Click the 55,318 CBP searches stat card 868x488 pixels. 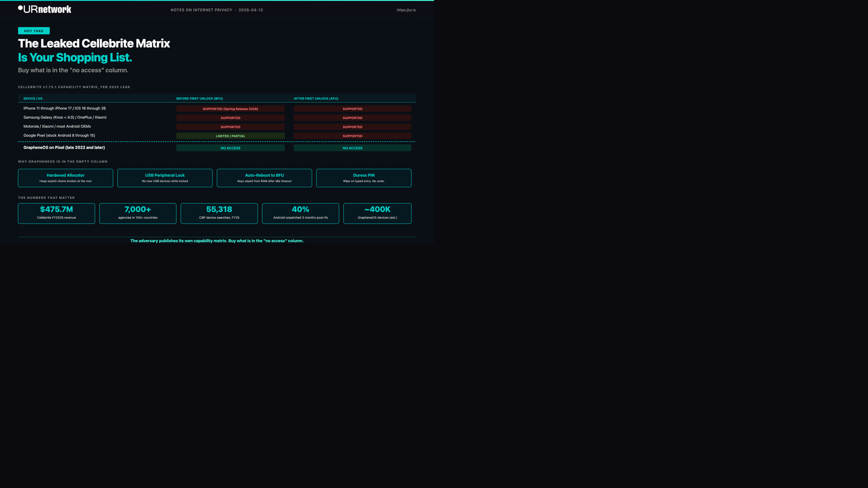coord(219,213)
